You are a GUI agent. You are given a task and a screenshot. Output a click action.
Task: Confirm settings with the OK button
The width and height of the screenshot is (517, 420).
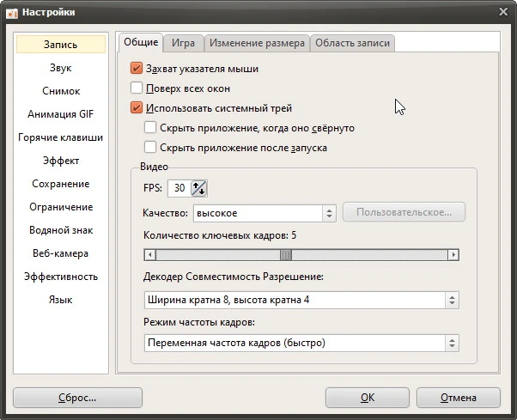coord(368,398)
